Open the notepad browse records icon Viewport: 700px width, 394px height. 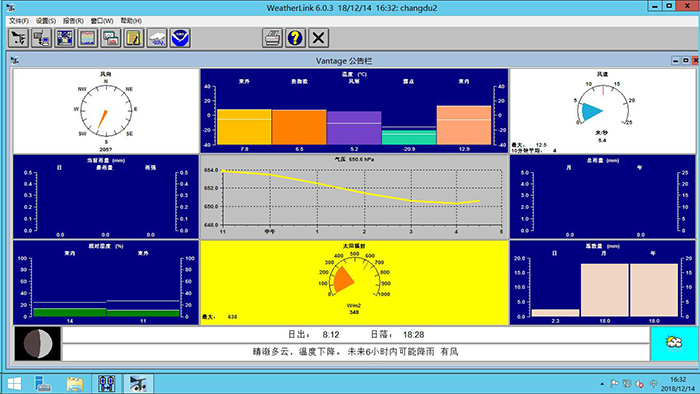tap(134, 38)
